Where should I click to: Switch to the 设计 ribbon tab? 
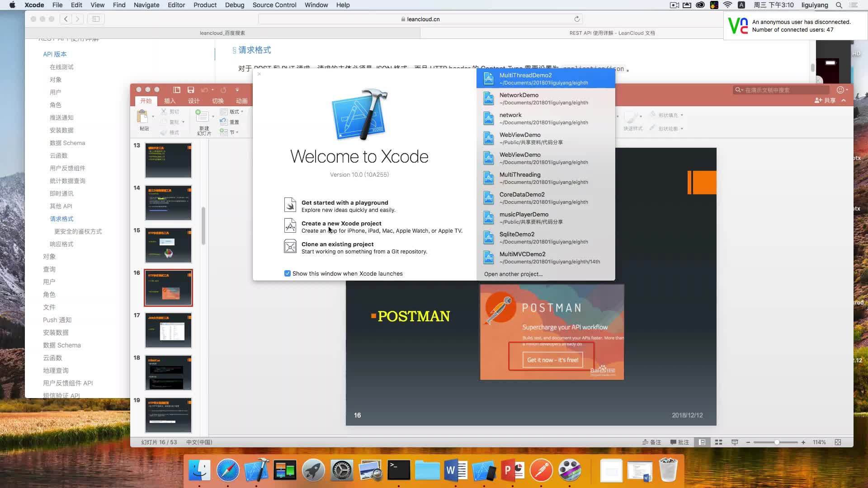pos(194,101)
